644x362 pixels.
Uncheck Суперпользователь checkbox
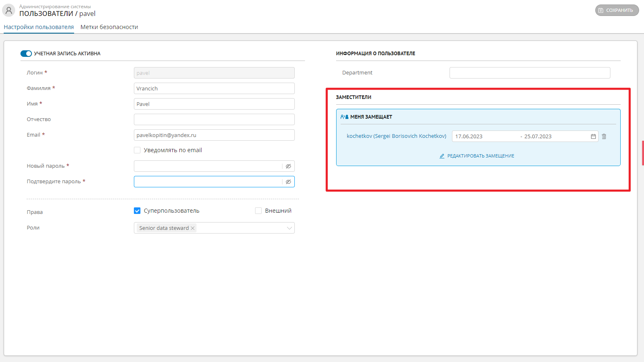coord(137,211)
